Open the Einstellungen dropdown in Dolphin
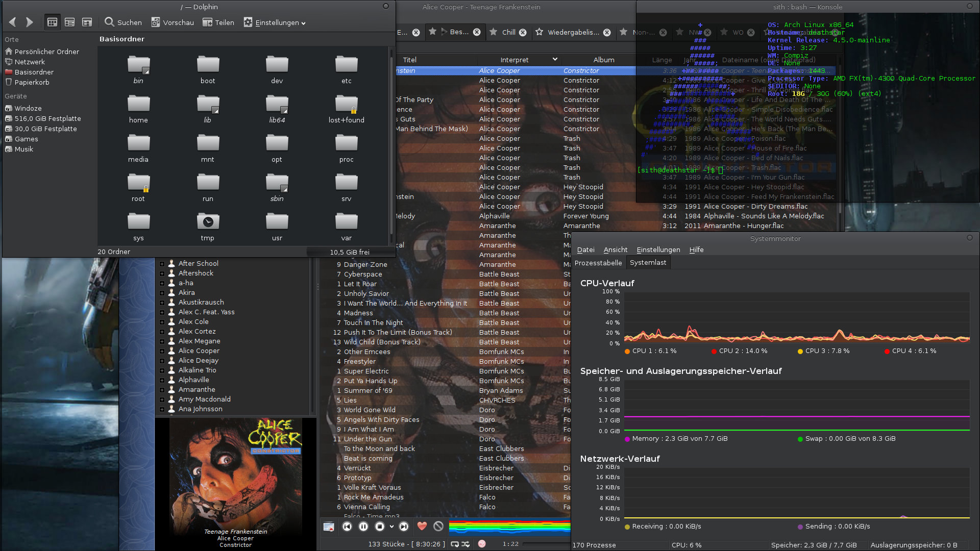The width and height of the screenshot is (980, 551). click(275, 22)
